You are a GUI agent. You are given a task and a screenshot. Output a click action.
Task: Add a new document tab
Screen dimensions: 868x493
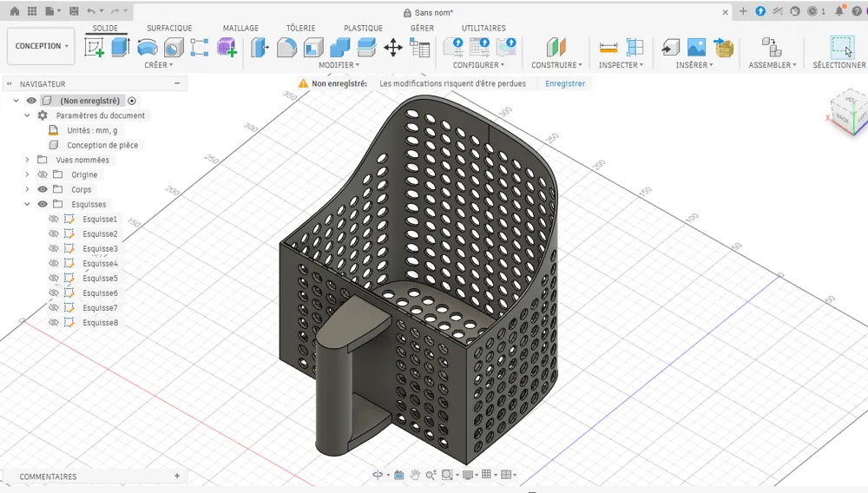743,11
